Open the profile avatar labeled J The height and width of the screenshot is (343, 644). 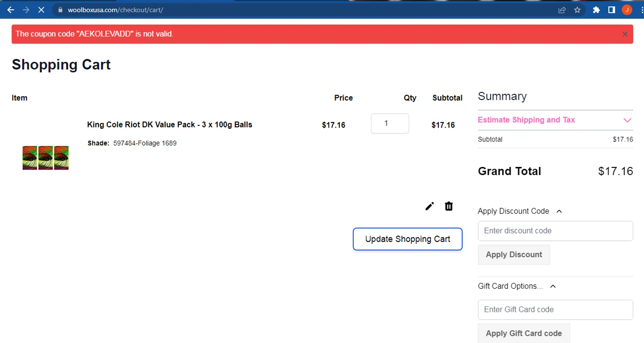[x=627, y=9]
